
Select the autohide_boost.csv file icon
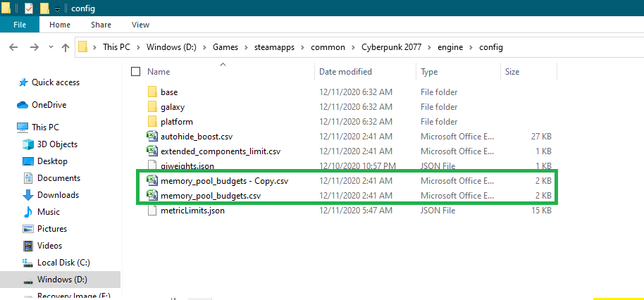point(152,136)
